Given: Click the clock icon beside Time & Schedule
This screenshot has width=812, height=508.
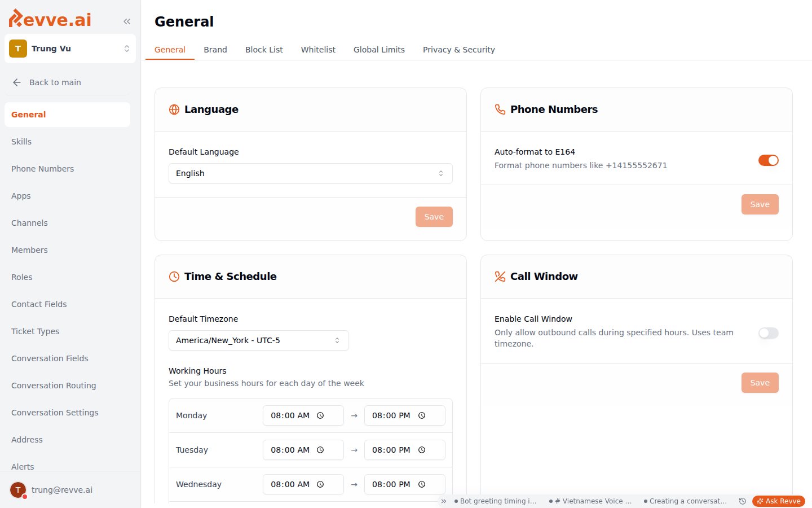Looking at the screenshot, I should pos(174,277).
